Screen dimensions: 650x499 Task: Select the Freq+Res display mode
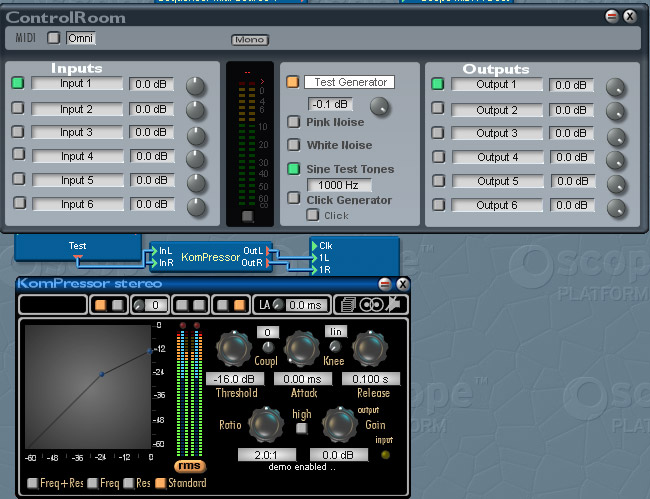(x=32, y=484)
